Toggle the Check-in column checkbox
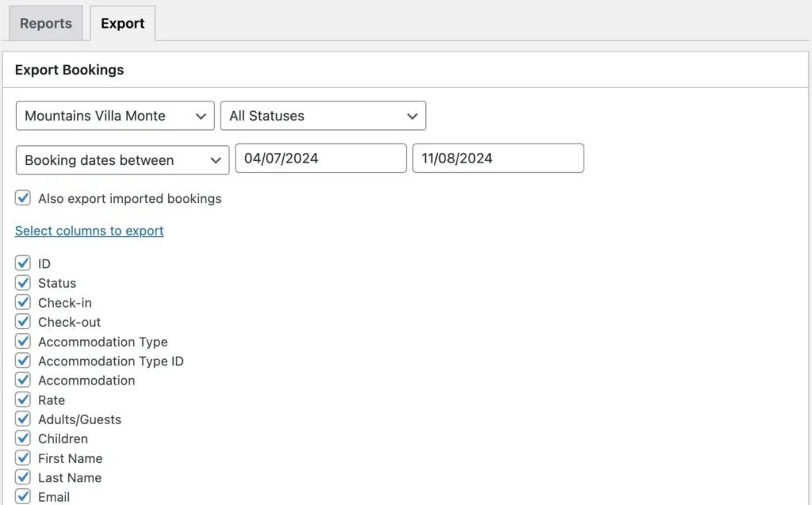The height and width of the screenshot is (505, 812). point(22,302)
